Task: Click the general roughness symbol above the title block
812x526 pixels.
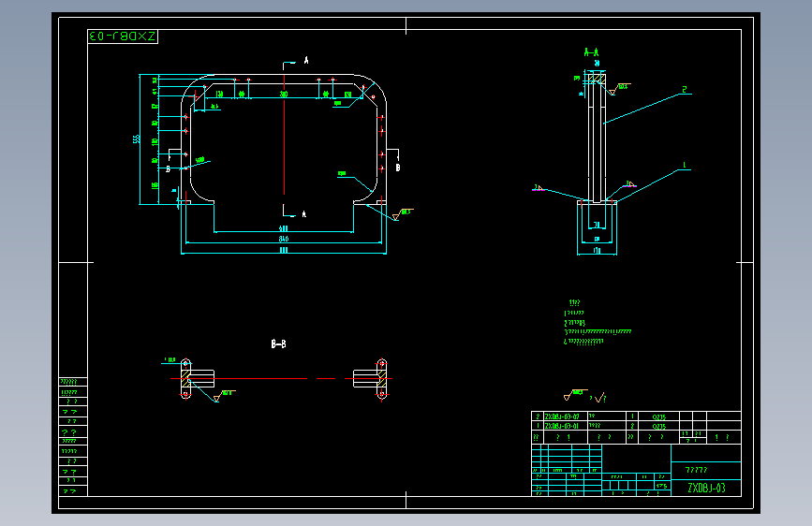Action: point(576,395)
